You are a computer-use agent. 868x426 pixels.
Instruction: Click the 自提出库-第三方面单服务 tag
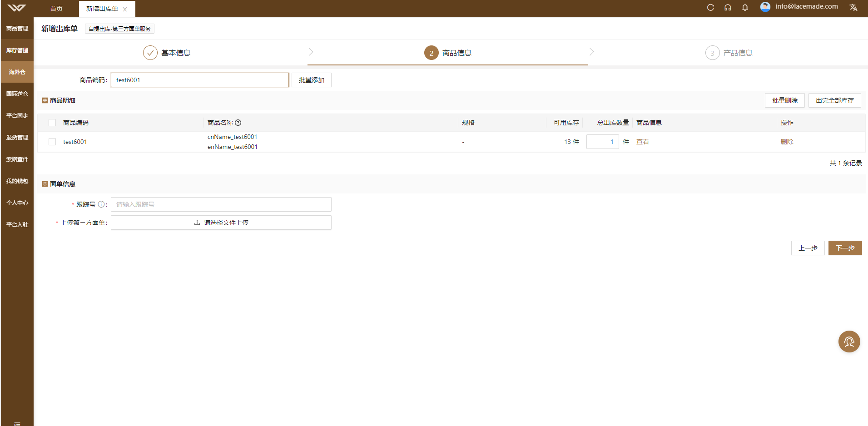click(119, 29)
